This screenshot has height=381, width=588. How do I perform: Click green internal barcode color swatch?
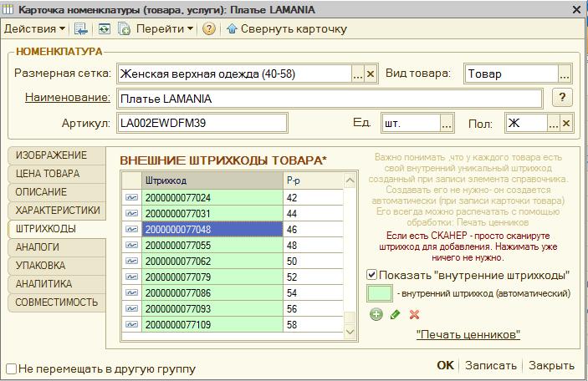coord(380,293)
